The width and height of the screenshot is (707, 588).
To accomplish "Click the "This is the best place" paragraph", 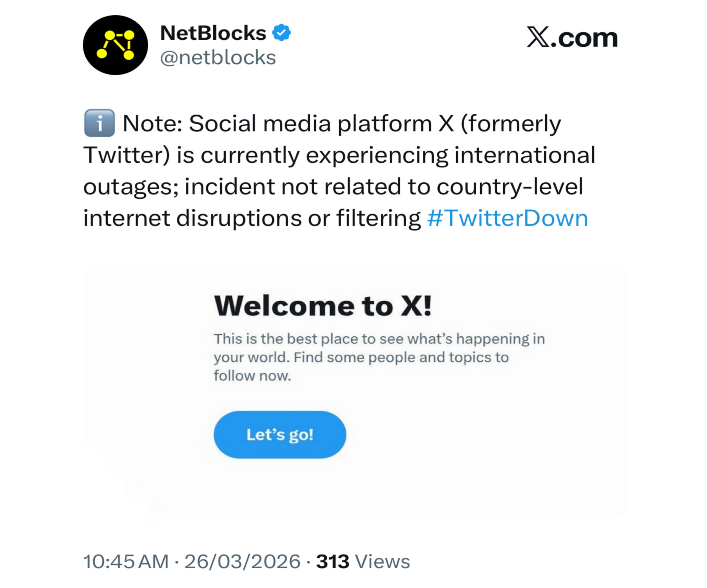I will [379, 357].
